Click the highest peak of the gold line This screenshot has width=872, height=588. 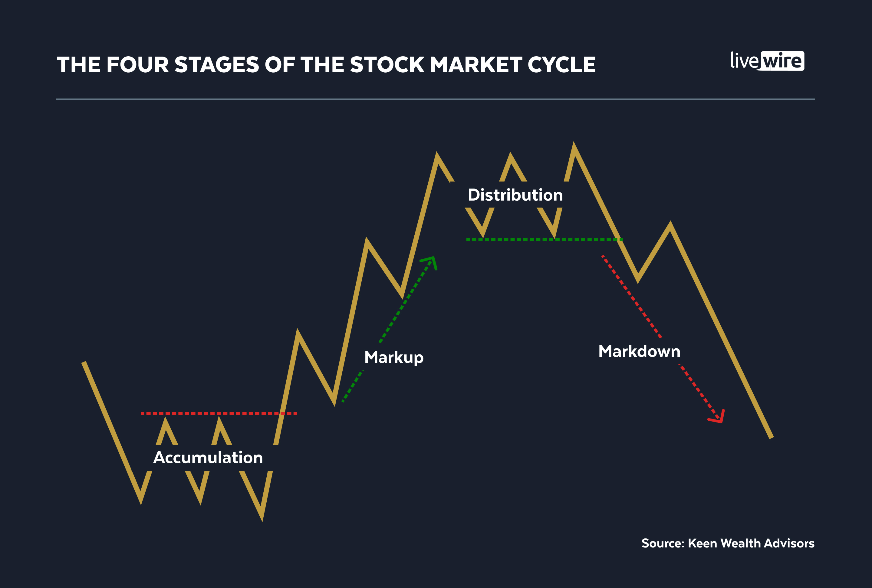tap(574, 145)
